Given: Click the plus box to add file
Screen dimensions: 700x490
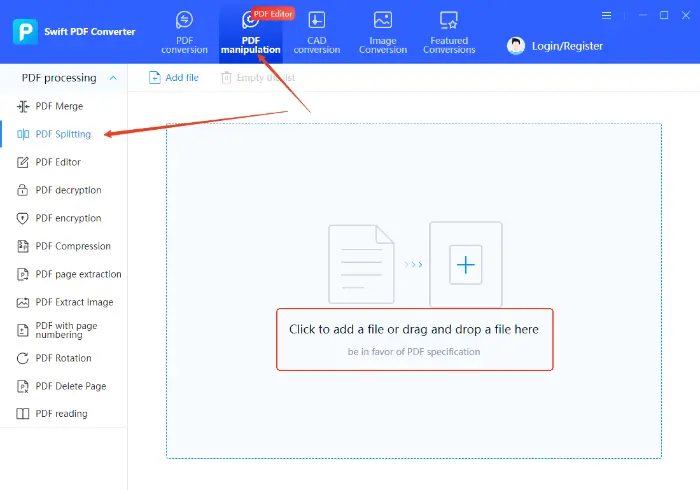Looking at the screenshot, I should coord(465,265).
